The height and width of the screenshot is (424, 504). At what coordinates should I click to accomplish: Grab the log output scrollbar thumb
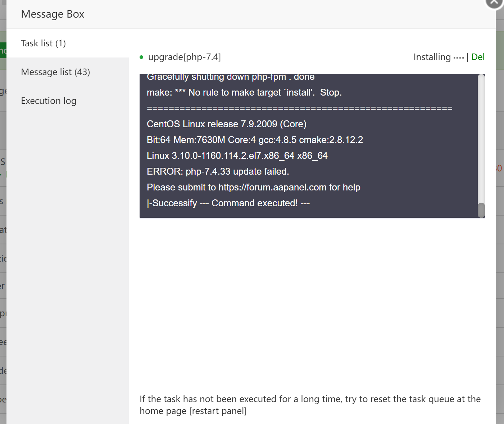click(481, 210)
